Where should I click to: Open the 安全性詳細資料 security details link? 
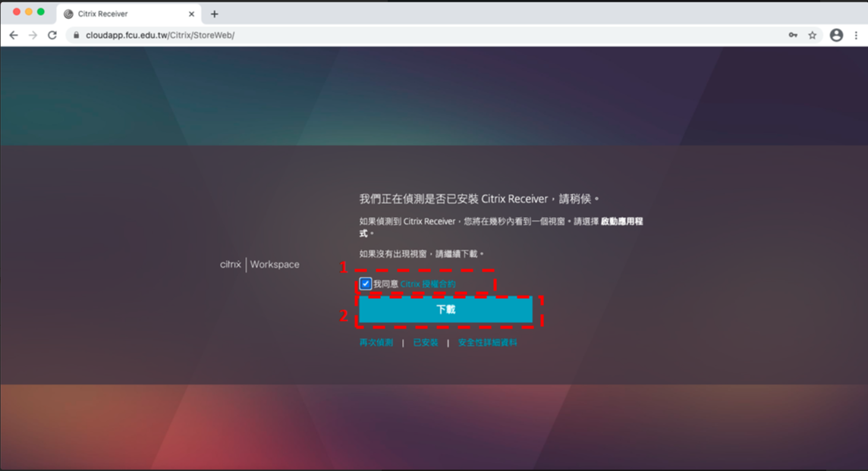487,343
